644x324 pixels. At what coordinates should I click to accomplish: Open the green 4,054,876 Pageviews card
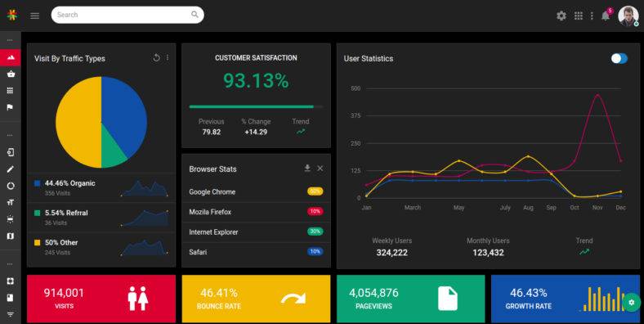[411, 299]
